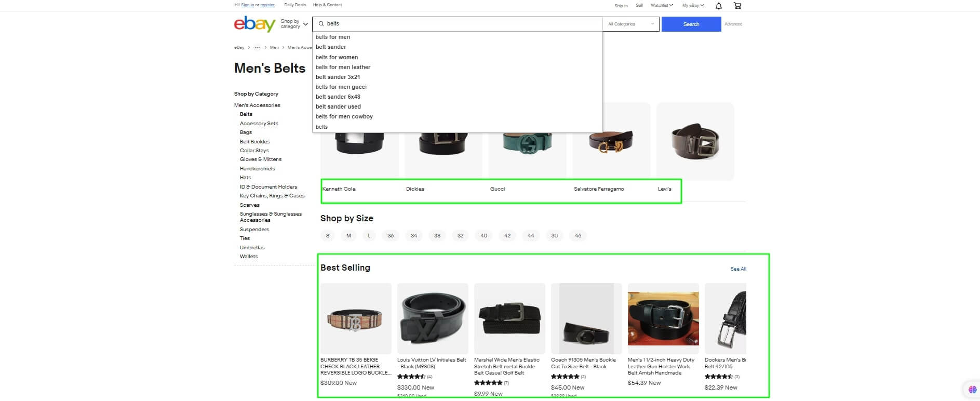Click the Sign in link

tap(247, 5)
